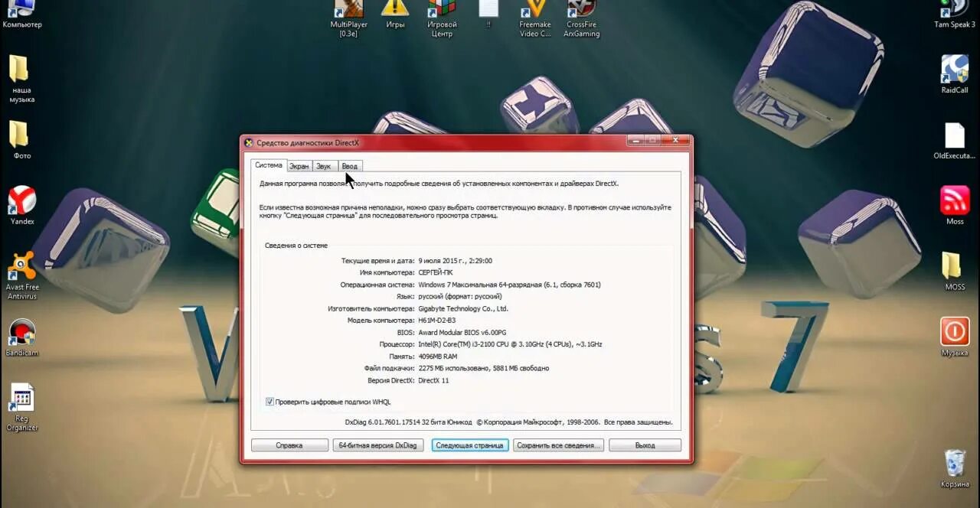Toggle 'Проверить цифровые подписи WHQL' checkbox

tap(269, 402)
